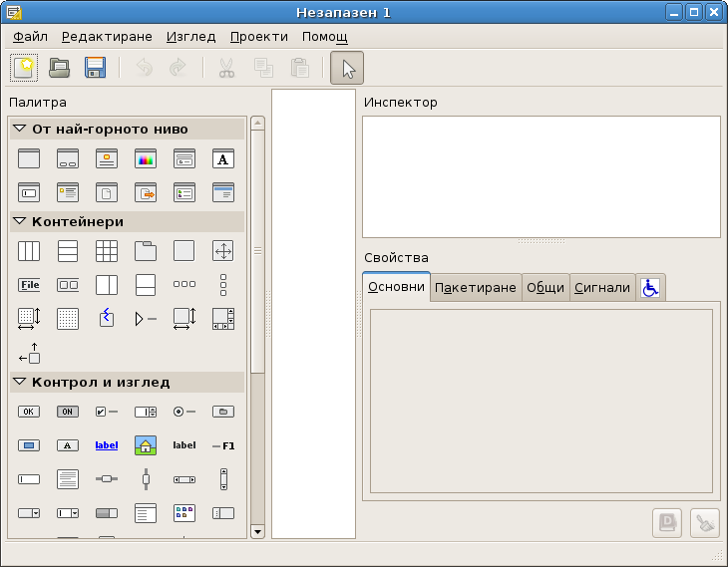Activate the pointer selector tool
The height and width of the screenshot is (567, 728).
[x=347, y=68]
